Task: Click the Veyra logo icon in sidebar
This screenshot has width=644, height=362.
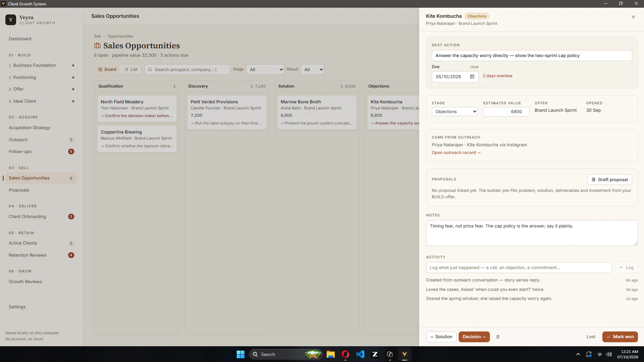Action: pos(11,20)
